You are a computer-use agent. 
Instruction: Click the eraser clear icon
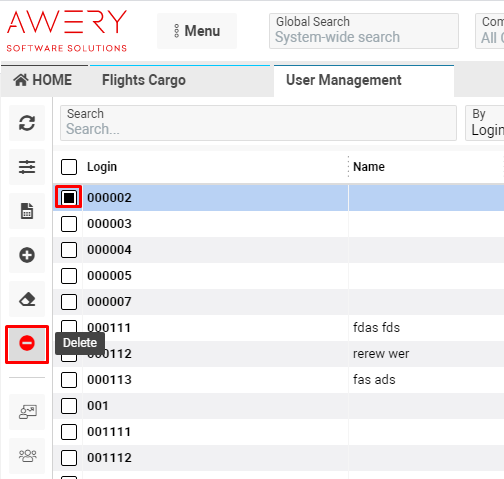click(x=27, y=299)
